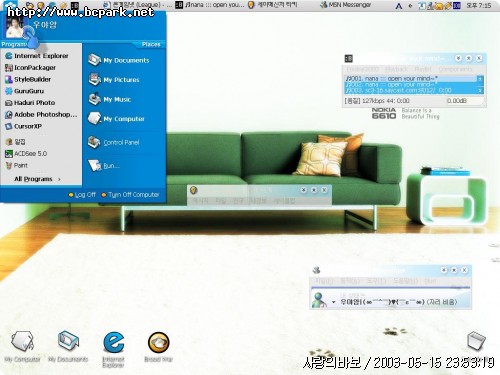Launch IconPackager from Programs list
This screenshot has width=500, height=375.
(x=30, y=68)
